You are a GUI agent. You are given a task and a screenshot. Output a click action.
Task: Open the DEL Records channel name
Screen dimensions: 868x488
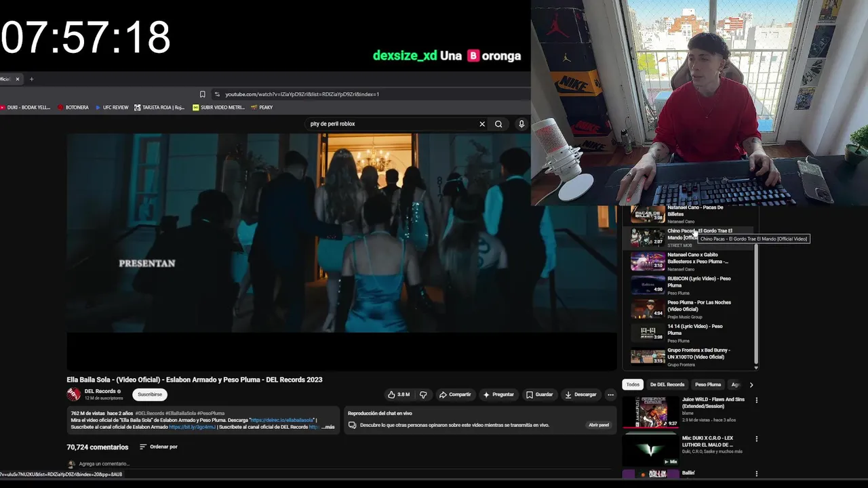pyautogui.click(x=100, y=391)
